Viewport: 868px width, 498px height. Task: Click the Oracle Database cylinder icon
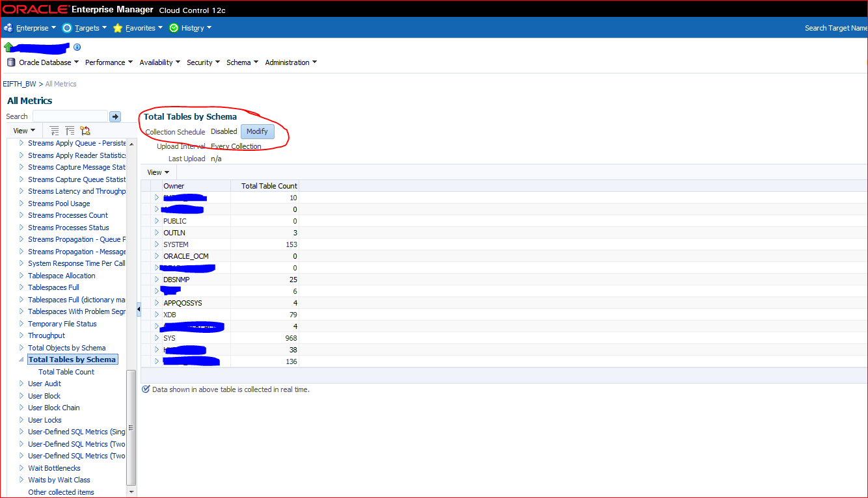11,62
